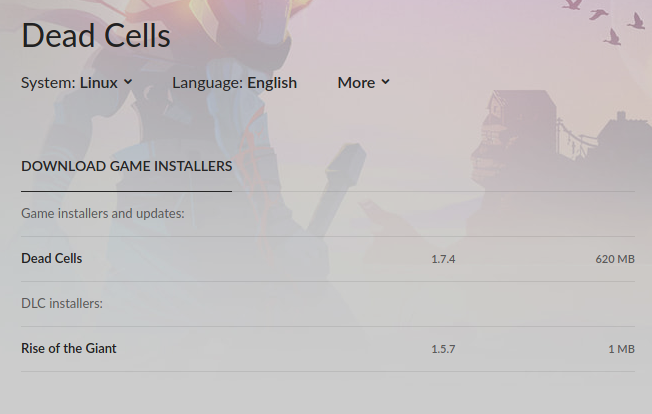Viewport: 652px width, 414px height.
Task: Click the chevron arrow beside Linux
Action: pyautogui.click(x=128, y=82)
